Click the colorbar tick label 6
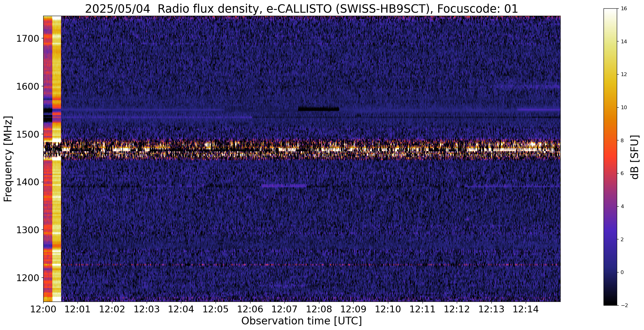 click(622, 174)
